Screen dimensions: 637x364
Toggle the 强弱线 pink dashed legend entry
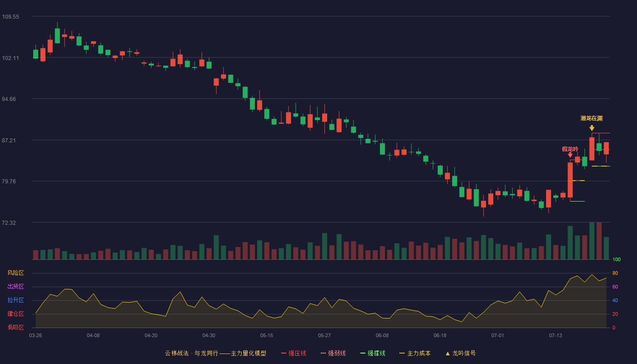[333, 353]
